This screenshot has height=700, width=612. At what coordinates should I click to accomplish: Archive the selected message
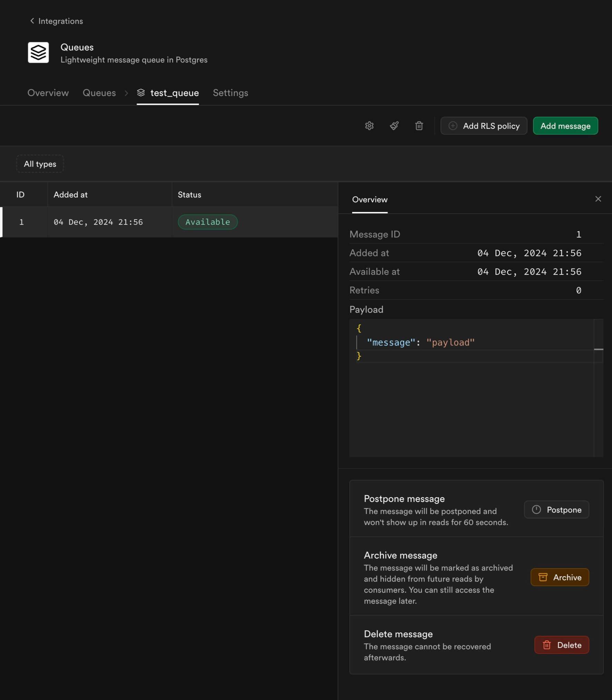click(559, 577)
